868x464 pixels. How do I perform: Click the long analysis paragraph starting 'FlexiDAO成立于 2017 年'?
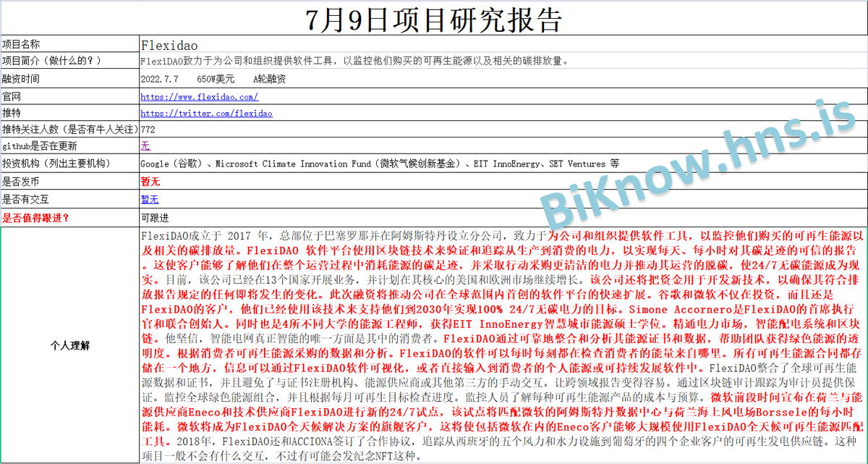click(x=502, y=345)
